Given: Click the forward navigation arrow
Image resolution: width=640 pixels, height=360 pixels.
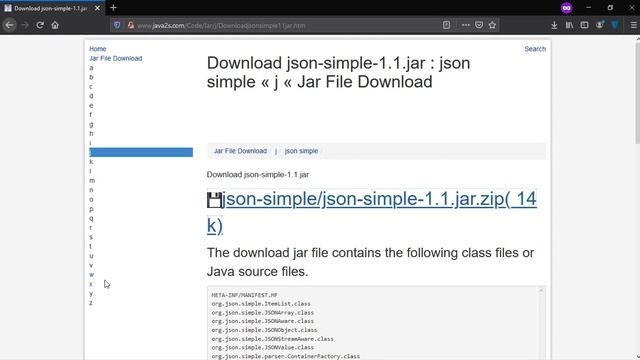Looking at the screenshot, I should (25, 25).
